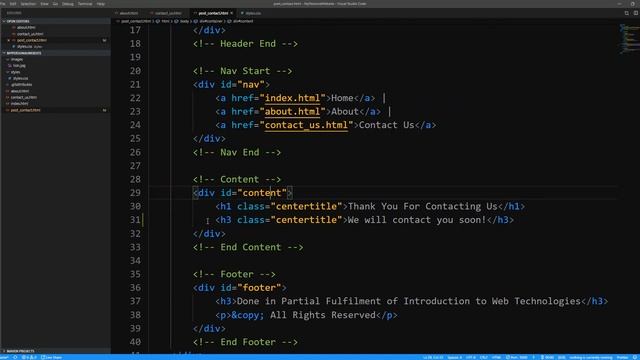
Task: Open the .gitattributes file
Action: tap(21, 84)
